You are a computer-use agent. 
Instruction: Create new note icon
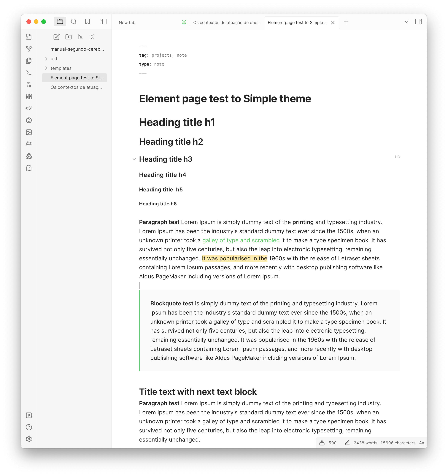56,37
